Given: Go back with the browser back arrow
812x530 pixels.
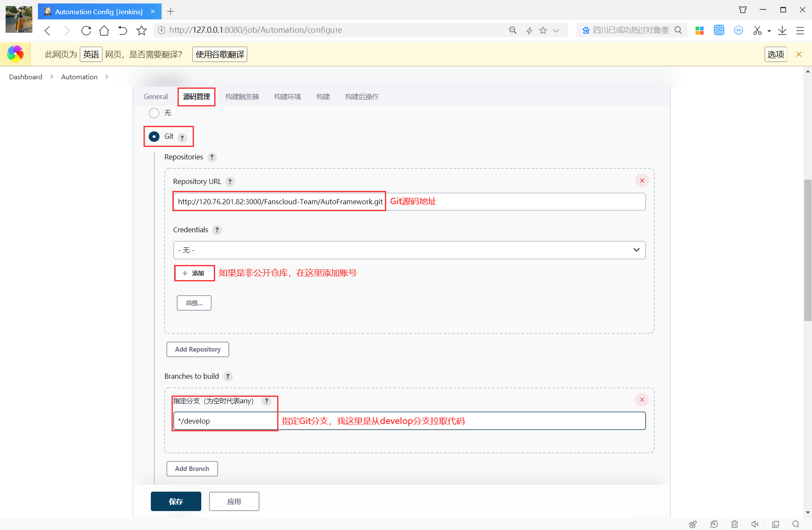Looking at the screenshot, I should pyautogui.click(x=48, y=30).
